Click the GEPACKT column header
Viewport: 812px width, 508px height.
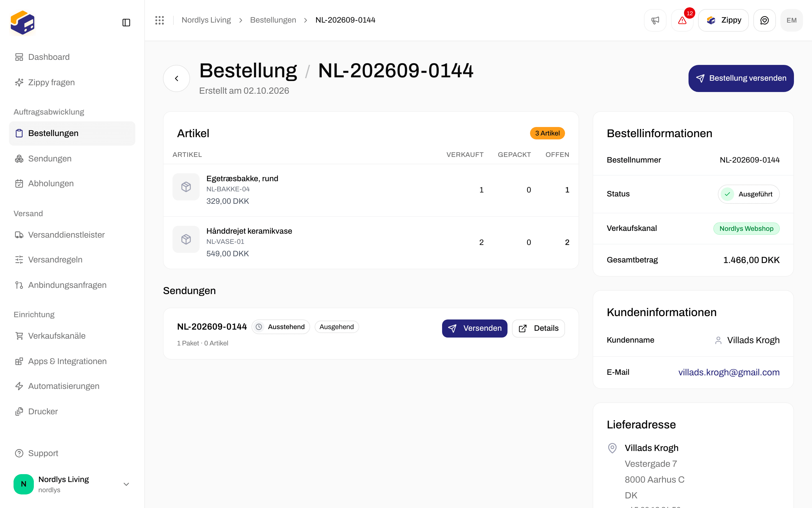[514, 155]
